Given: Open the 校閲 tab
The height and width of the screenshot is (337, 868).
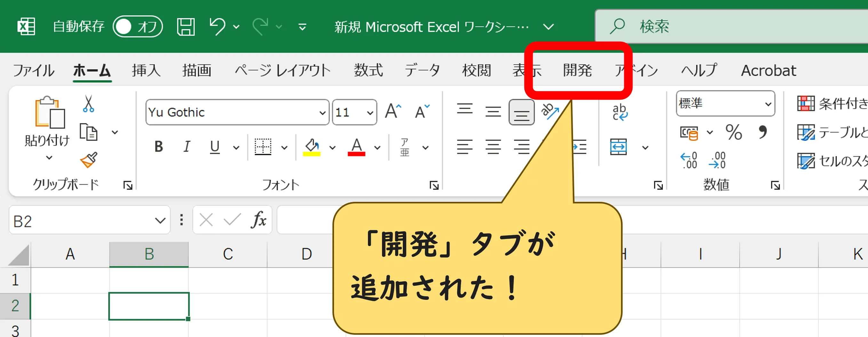Looking at the screenshot, I should (476, 70).
